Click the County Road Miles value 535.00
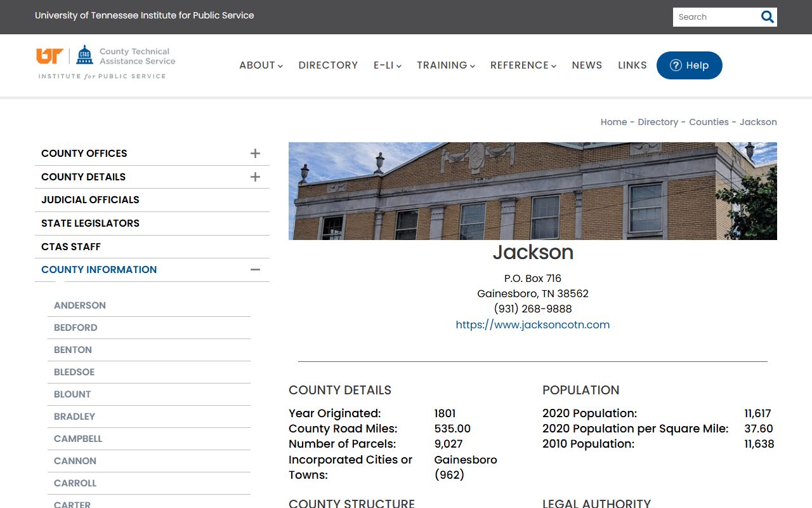 pos(452,429)
